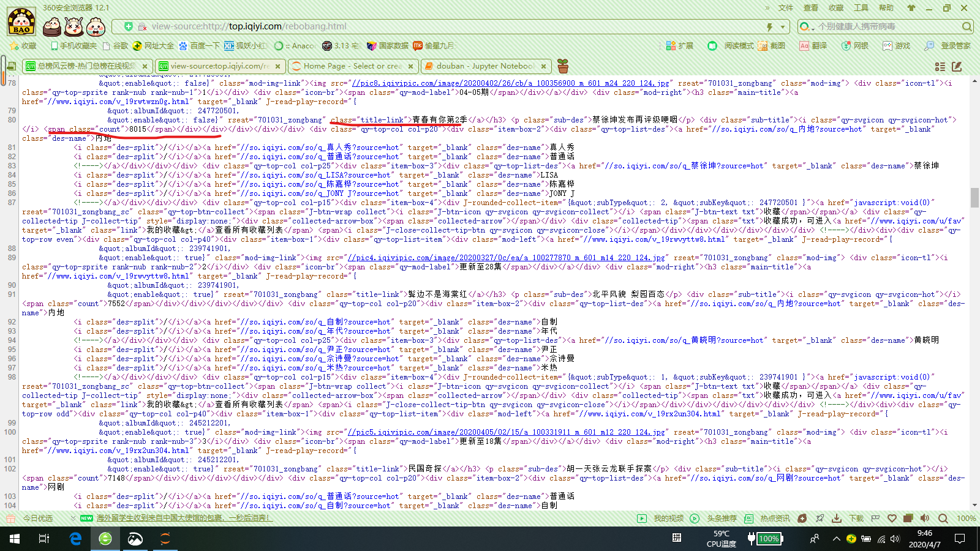Open the tab list icon at right
Viewport: 980px width, 551px height.
(940, 66)
